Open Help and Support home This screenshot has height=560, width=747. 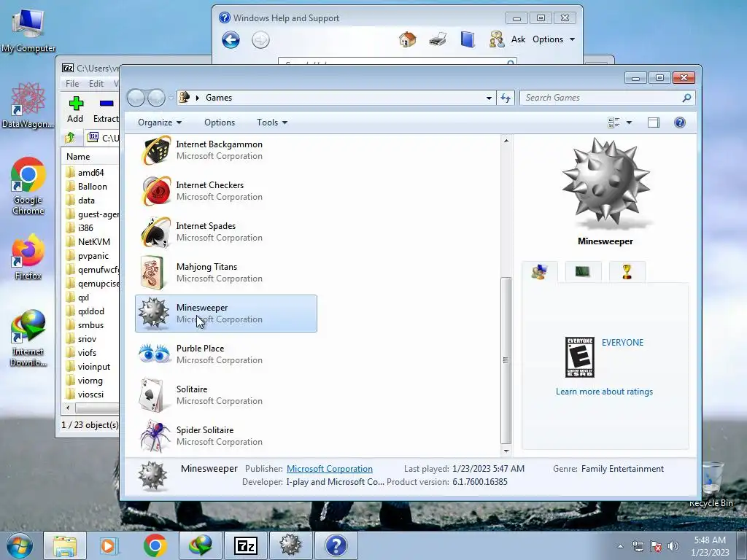click(408, 39)
